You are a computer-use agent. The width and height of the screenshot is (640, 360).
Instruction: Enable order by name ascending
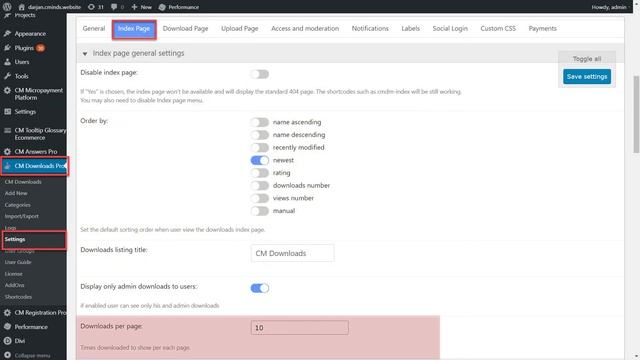pos(260,122)
